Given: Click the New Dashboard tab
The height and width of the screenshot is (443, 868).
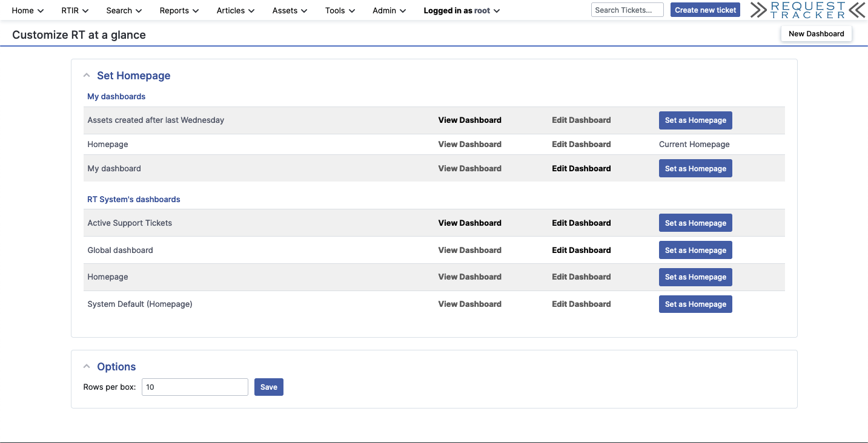Looking at the screenshot, I should point(816,34).
